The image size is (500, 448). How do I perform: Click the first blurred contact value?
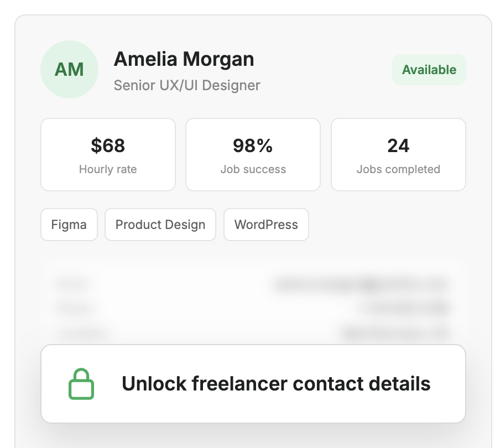pyautogui.click(x=361, y=284)
